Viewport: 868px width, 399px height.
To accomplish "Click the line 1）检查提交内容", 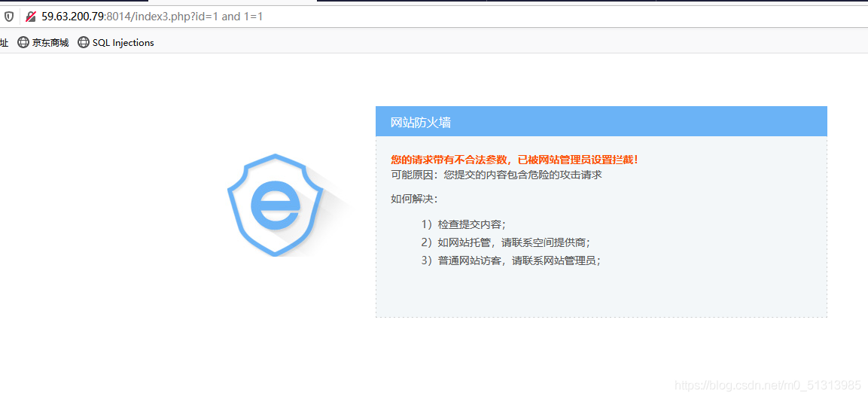I will coord(463,224).
